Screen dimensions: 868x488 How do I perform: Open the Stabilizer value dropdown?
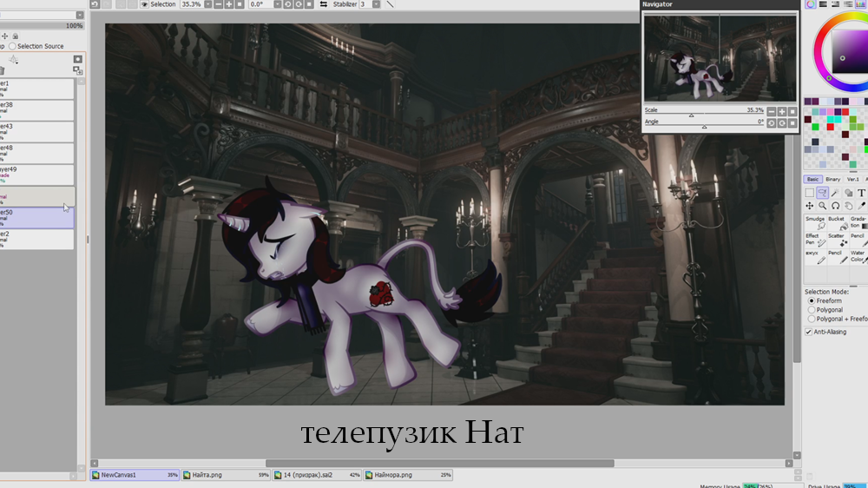(x=377, y=3)
